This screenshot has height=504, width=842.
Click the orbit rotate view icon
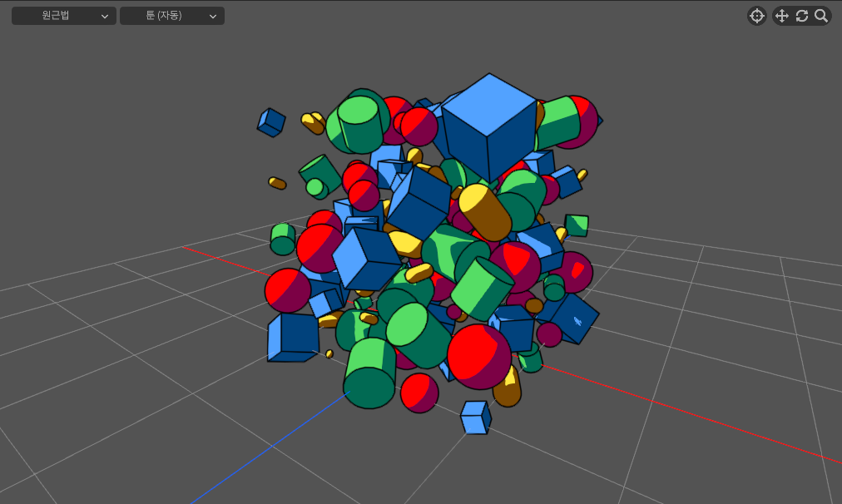(802, 16)
